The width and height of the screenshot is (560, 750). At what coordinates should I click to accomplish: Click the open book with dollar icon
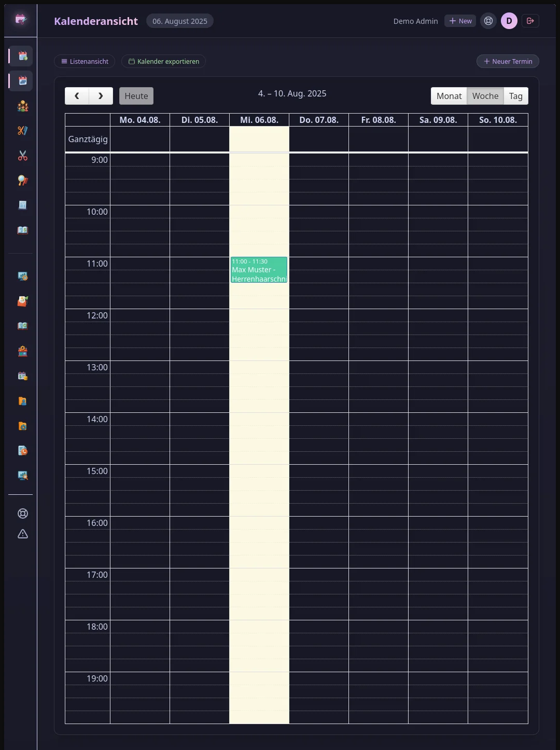[x=22, y=230]
